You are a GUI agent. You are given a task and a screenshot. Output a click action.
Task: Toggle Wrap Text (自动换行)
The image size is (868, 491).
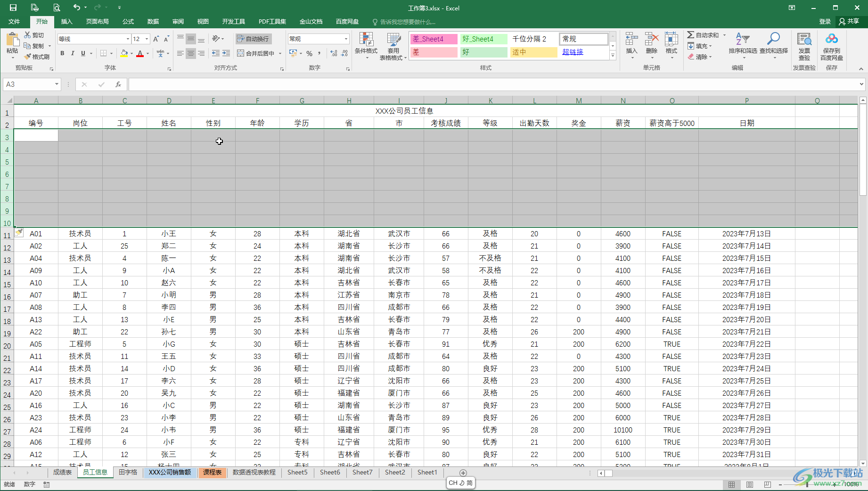click(254, 39)
